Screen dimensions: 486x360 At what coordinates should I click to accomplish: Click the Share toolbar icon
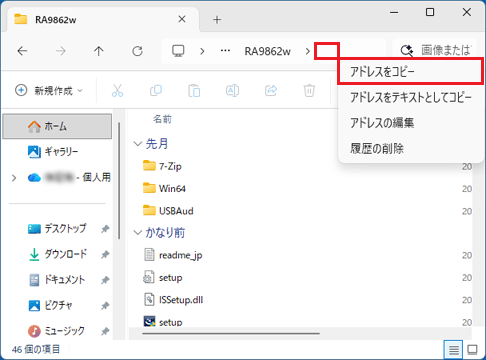click(x=271, y=90)
